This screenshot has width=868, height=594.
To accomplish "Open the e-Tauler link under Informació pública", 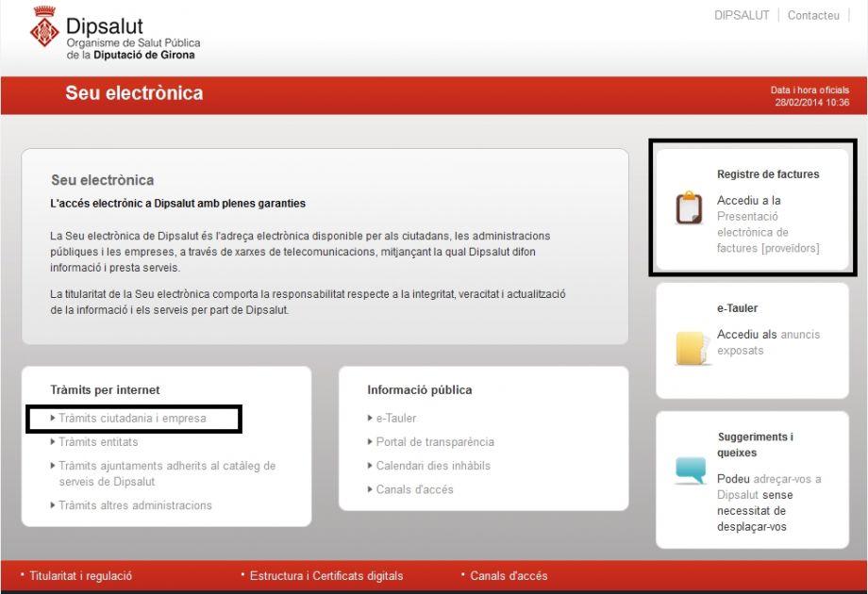I will tap(396, 418).
